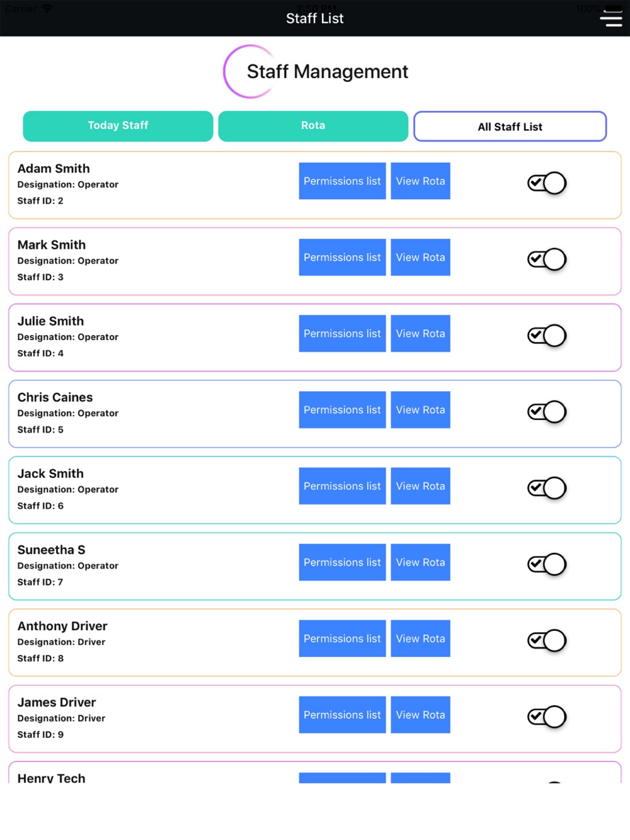The height and width of the screenshot is (840, 630).
Task: Toggle Mark Smith's active switch
Action: (x=547, y=259)
